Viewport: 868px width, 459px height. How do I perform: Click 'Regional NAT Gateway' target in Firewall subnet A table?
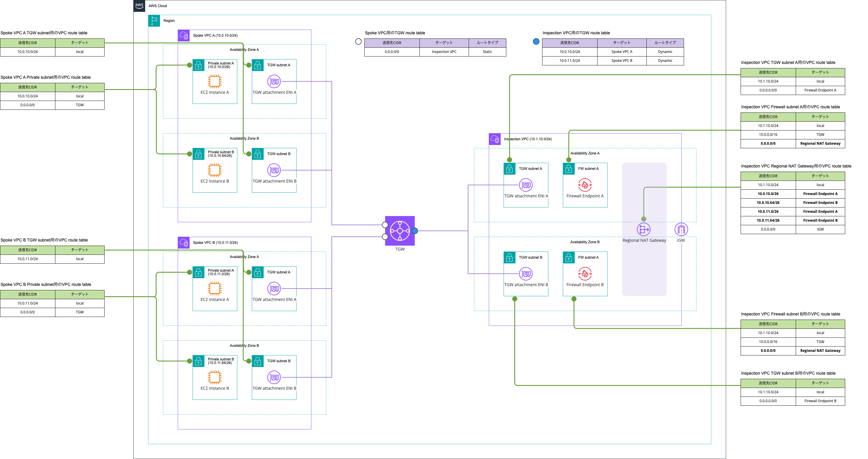coord(820,143)
